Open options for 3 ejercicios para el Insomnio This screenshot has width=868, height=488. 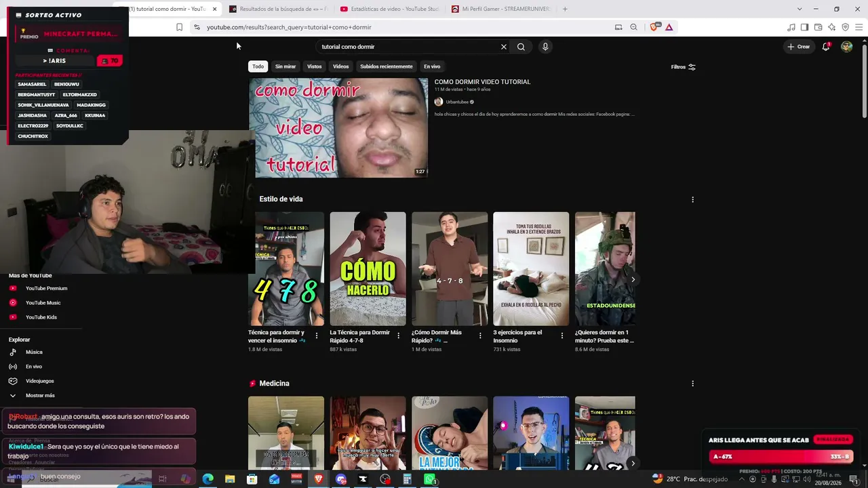tap(561, 335)
